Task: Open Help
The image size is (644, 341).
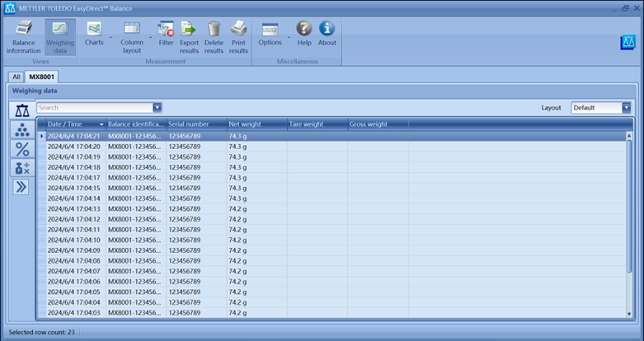Action: 304,34
